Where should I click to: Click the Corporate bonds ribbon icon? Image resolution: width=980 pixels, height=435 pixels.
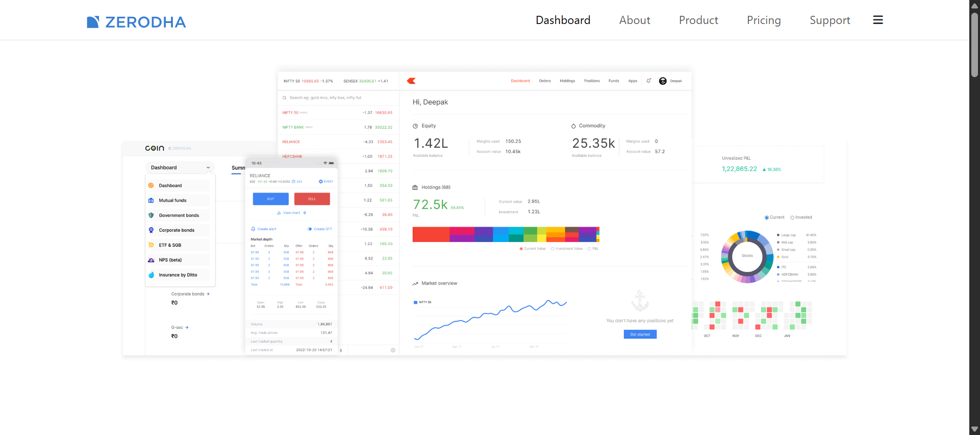(151, 230)
